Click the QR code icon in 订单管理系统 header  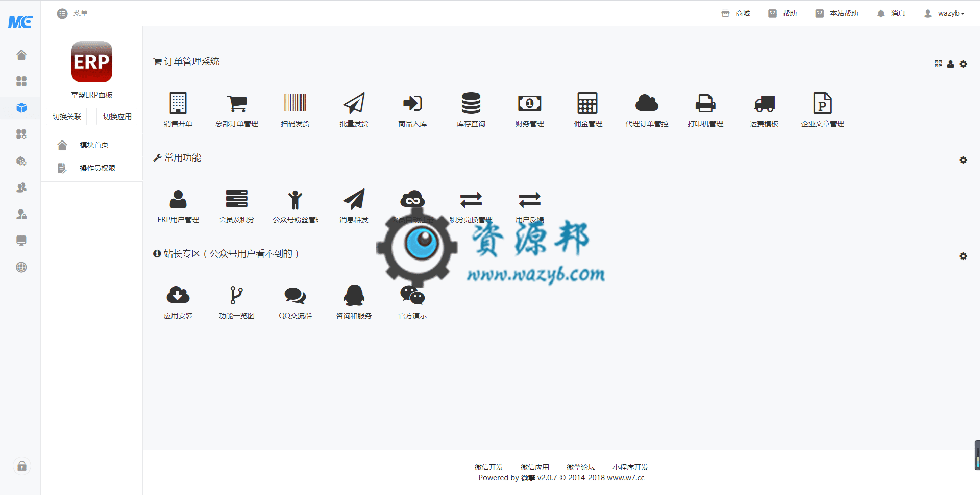[x=938, y=64]
